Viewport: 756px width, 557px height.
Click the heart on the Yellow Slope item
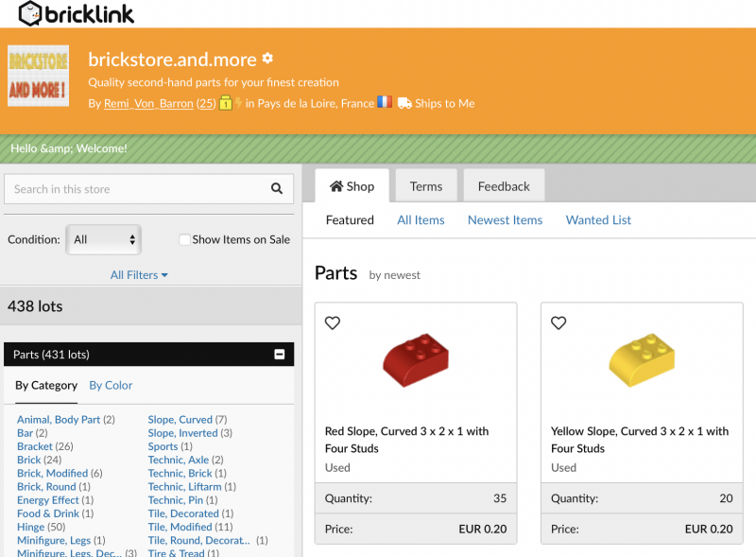coord(558,323)
